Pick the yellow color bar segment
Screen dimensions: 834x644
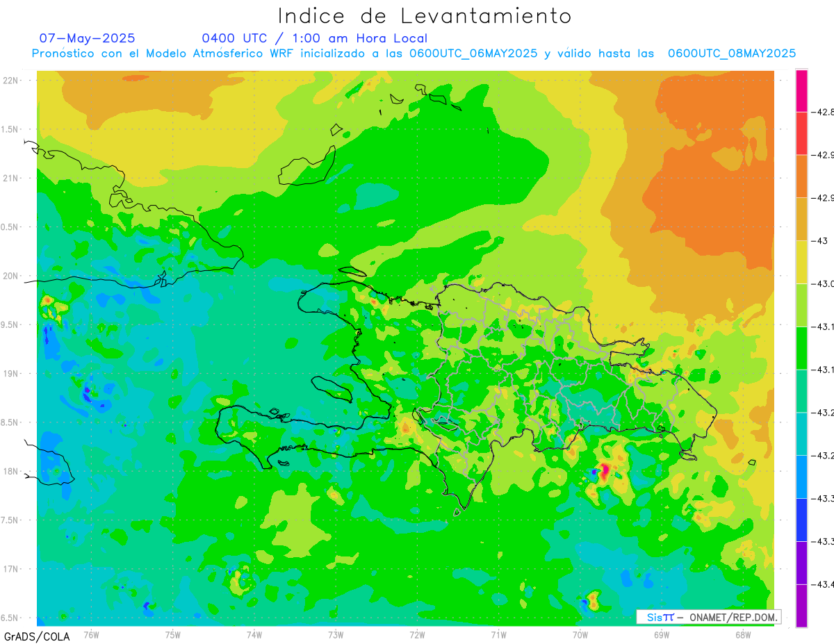pos(801,262)
